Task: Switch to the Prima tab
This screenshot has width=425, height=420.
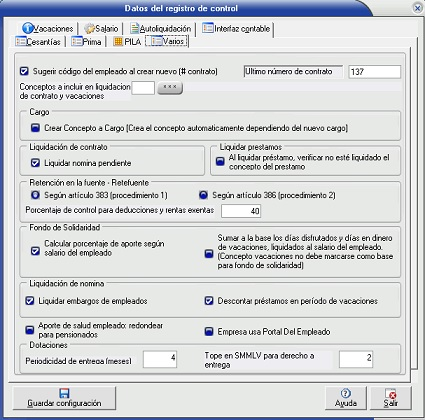Action: [x=86, y=42]
